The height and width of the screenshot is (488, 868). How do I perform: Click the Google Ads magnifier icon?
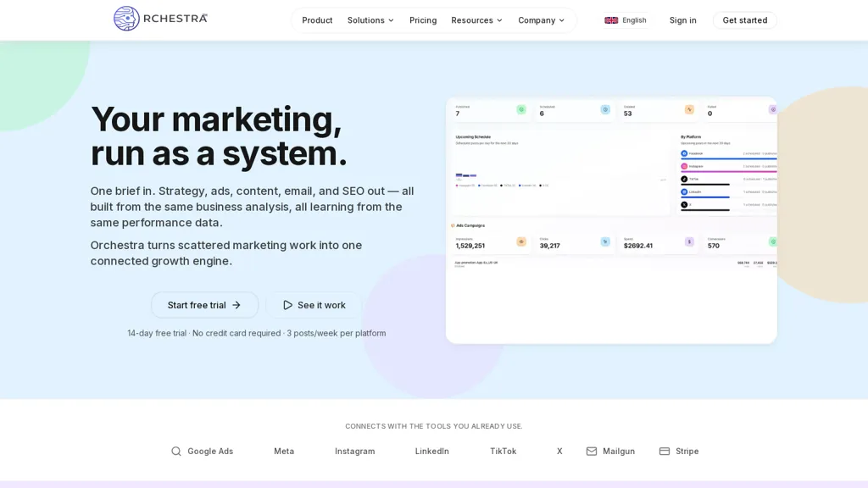[176, 452]
